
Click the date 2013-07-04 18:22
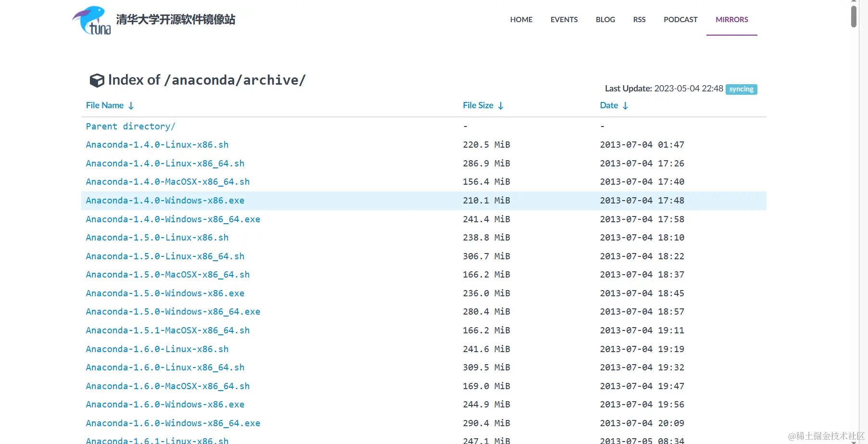click(x=642, y=256)
